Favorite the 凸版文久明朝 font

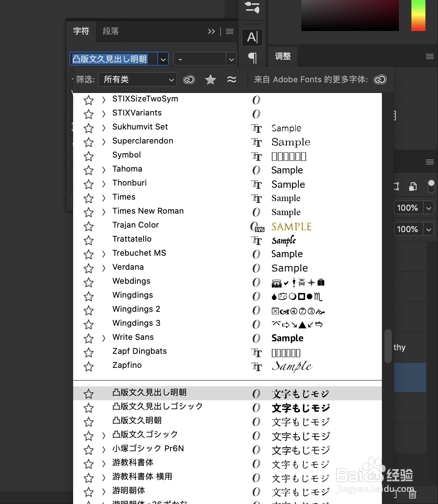point(89,422)
